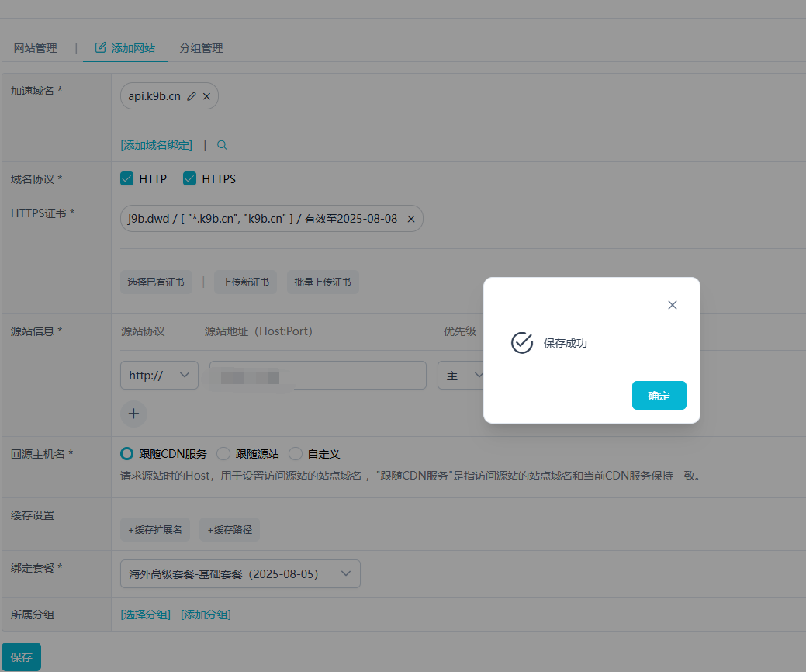Click +缓存扩展名 button
Screen dimensions: 806x672
point(154,529)
